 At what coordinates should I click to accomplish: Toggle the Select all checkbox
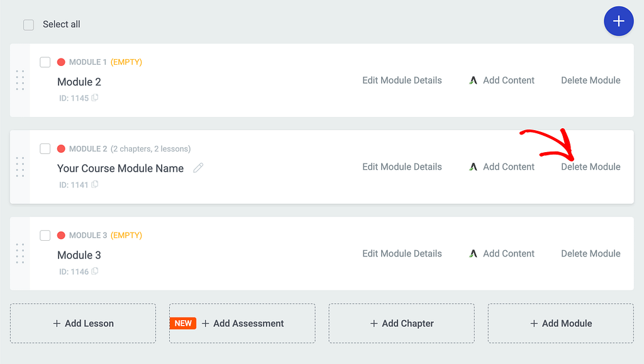click(28, 25)
